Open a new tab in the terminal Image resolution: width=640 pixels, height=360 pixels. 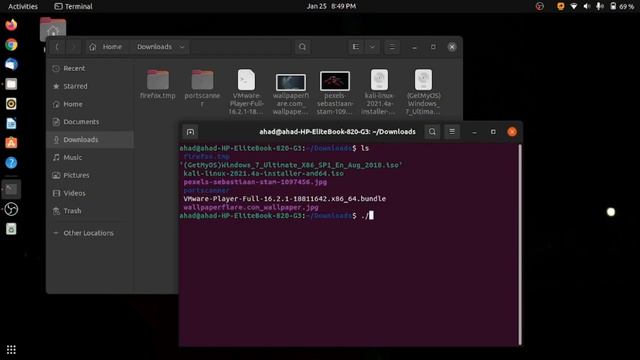pos(190,132)
